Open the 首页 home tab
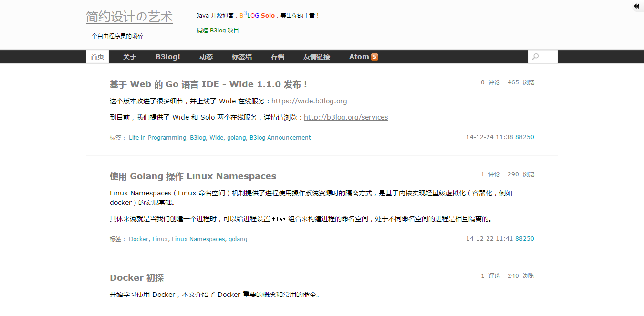Image resolution: width=644 pixels, height=316 pixels. [x=97, y=57]
